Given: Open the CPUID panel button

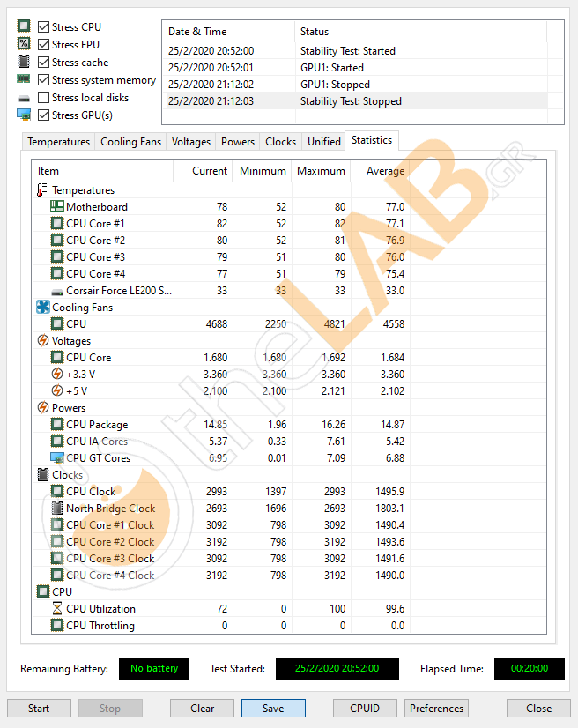Looking at the screenshot, I should tap(365, 708).
